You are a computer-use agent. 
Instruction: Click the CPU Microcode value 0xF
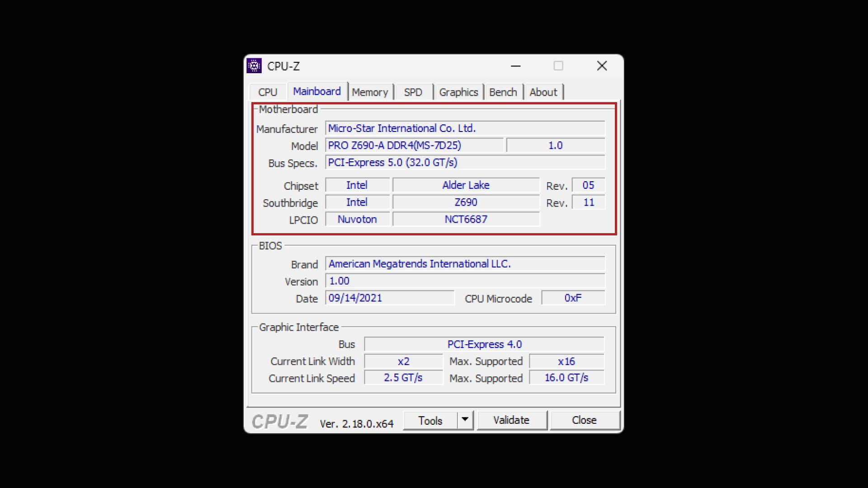point(573,298)
